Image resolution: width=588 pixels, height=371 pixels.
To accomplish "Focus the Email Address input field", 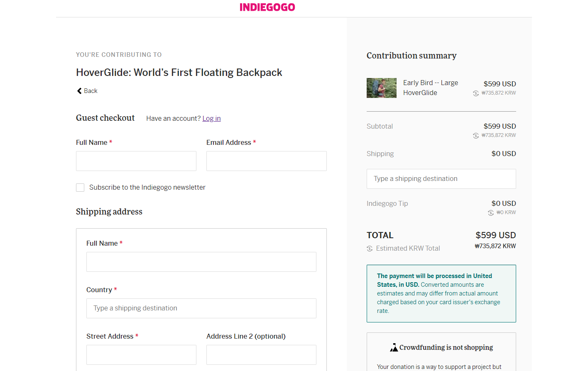I will [267, 161].
